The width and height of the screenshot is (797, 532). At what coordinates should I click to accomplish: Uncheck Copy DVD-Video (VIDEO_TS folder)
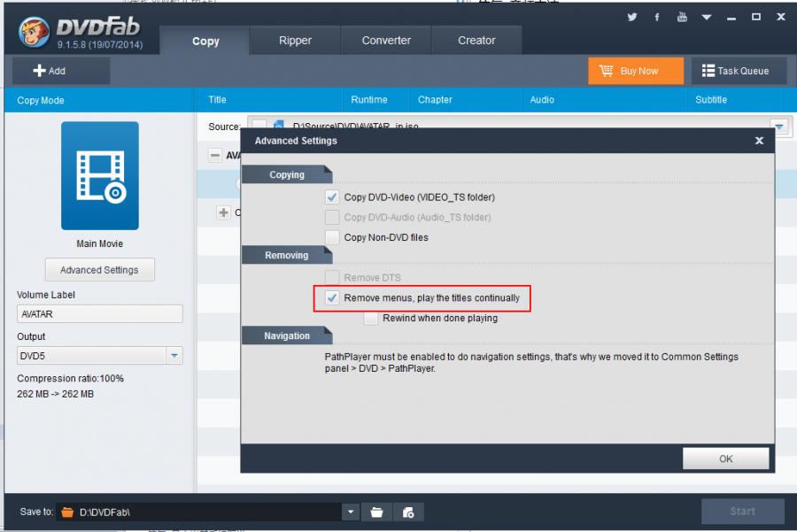point(332,197)
